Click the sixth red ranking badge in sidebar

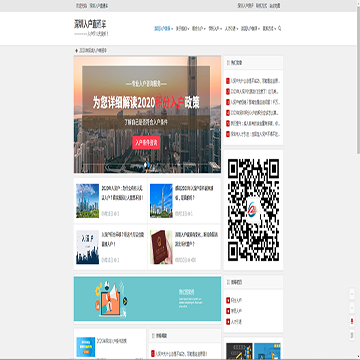click(x=228, y=134)
